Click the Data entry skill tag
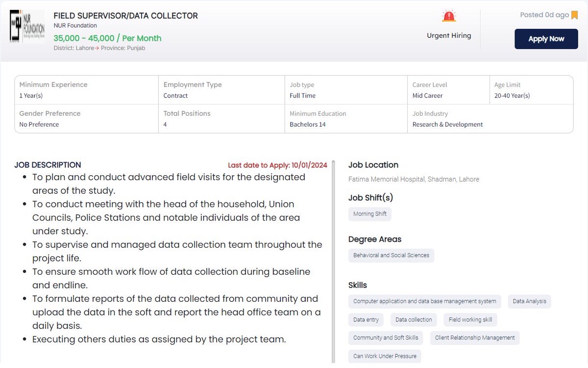The height and width of the screenshot is (368, 588). [366, 319]
